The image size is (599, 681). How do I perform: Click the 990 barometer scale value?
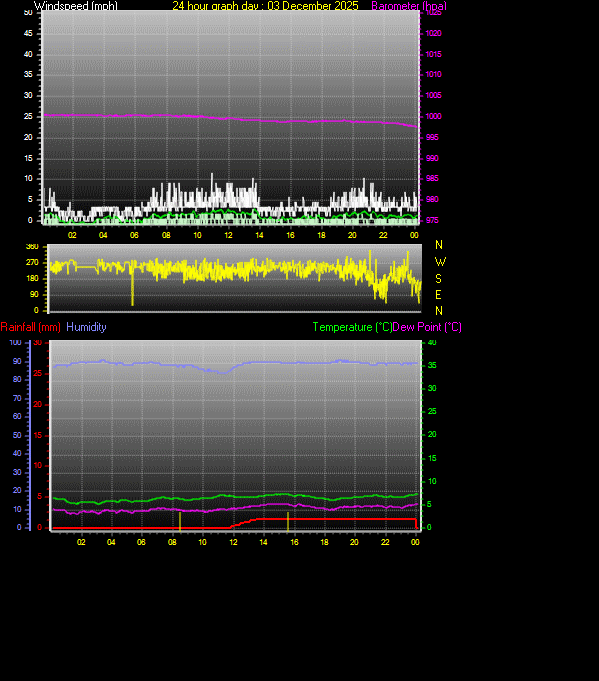coord(432,158)
